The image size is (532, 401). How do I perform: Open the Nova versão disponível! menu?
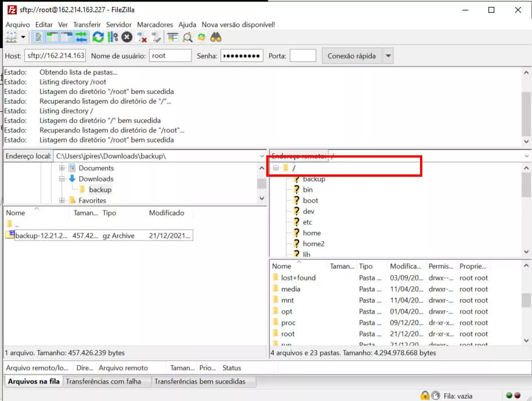click(238, 25)
